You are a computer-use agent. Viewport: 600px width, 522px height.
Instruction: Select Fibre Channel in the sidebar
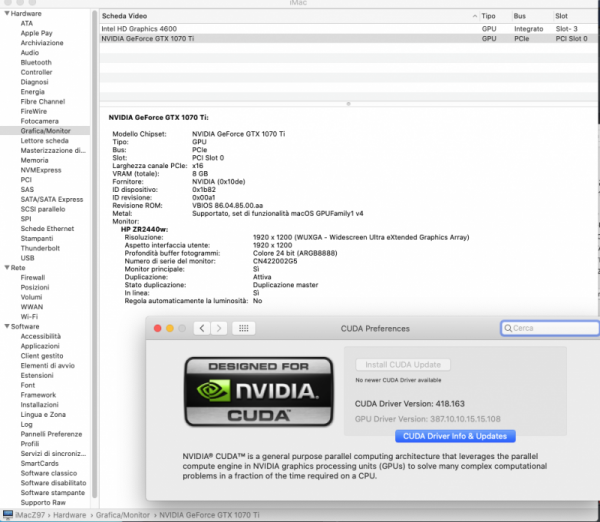(43, 101)
